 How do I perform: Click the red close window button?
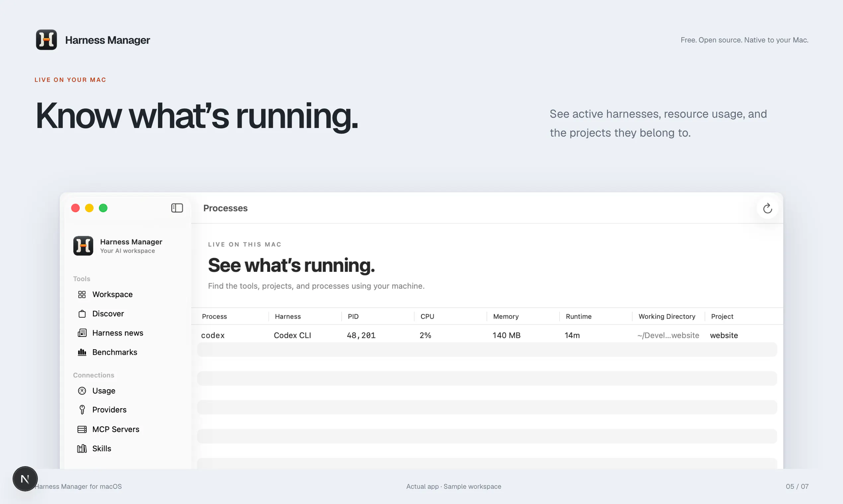coord(75,208)
